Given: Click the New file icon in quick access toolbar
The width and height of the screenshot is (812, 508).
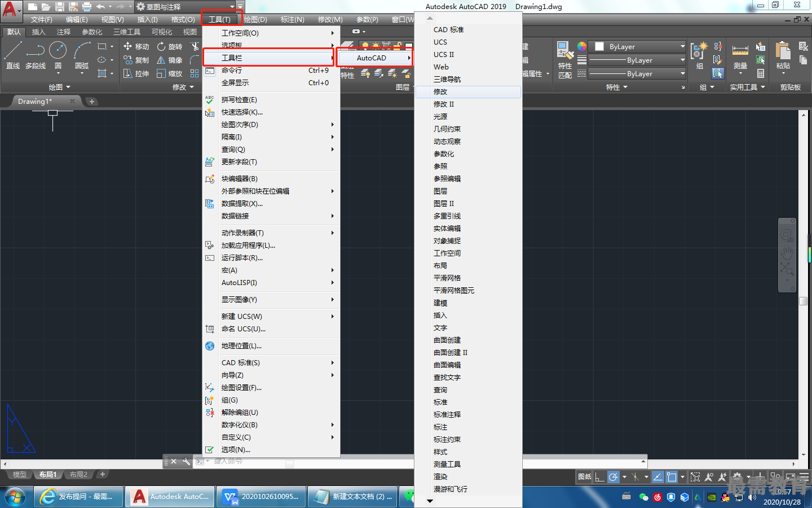Looking at the screenshot, I should click(32, 7).
